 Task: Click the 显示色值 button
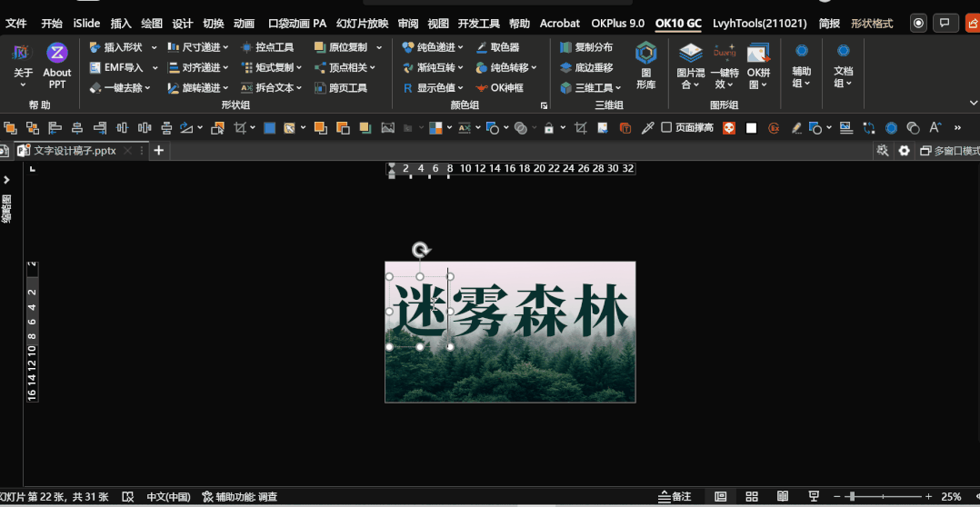[433, 88]
